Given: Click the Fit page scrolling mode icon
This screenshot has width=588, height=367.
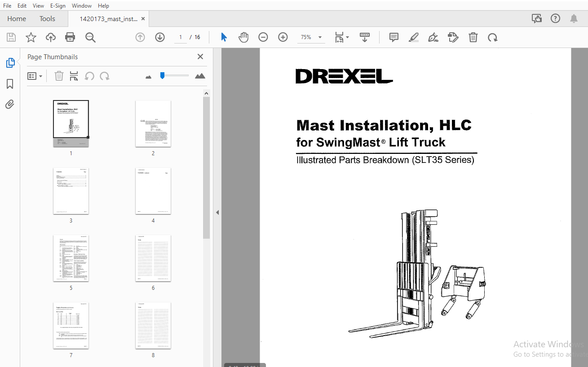Looking at the screenshot, I should point(339,37).
